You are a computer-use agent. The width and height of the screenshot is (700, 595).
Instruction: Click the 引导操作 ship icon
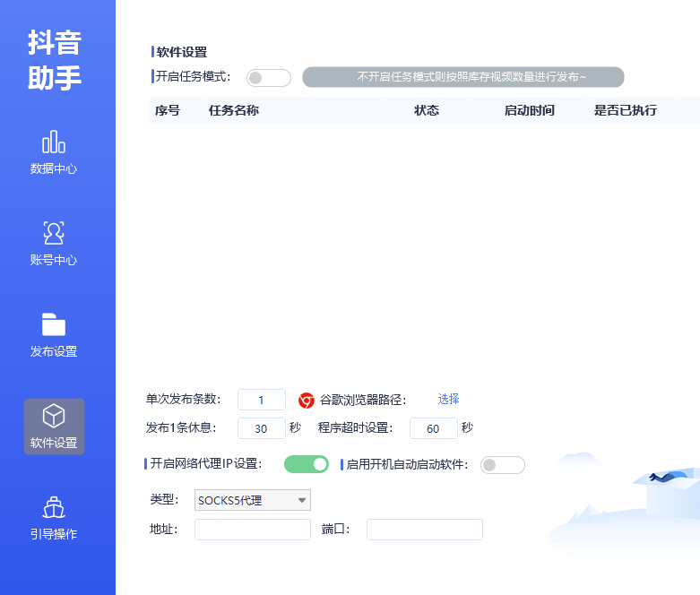point(54,507)
